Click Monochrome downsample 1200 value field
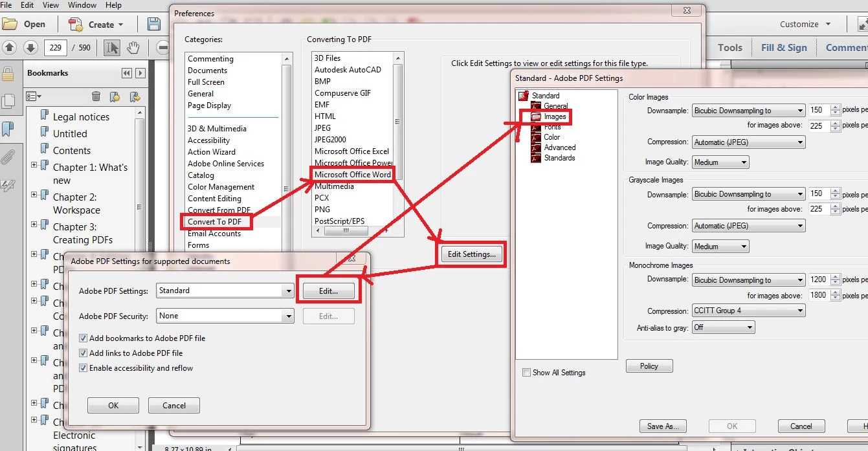Screen dimensions: 868x451 tap(819, 280)
